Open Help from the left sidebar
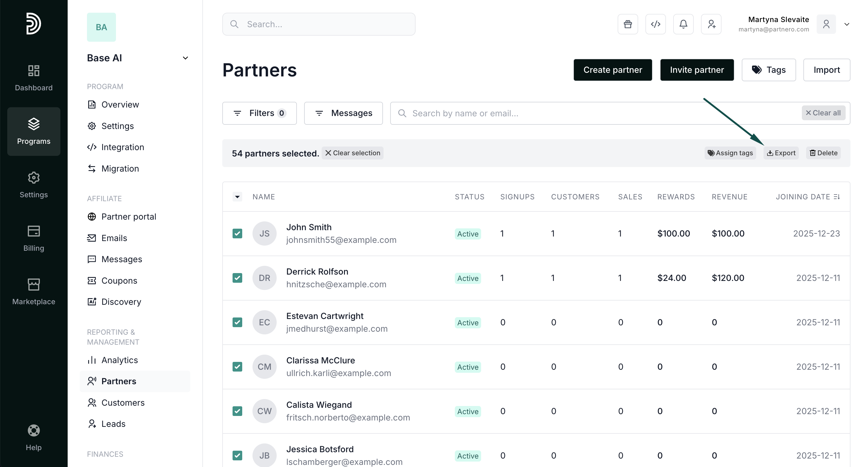Image resolution: width=868 pixels, height=467 pixels. pos(34,437)
